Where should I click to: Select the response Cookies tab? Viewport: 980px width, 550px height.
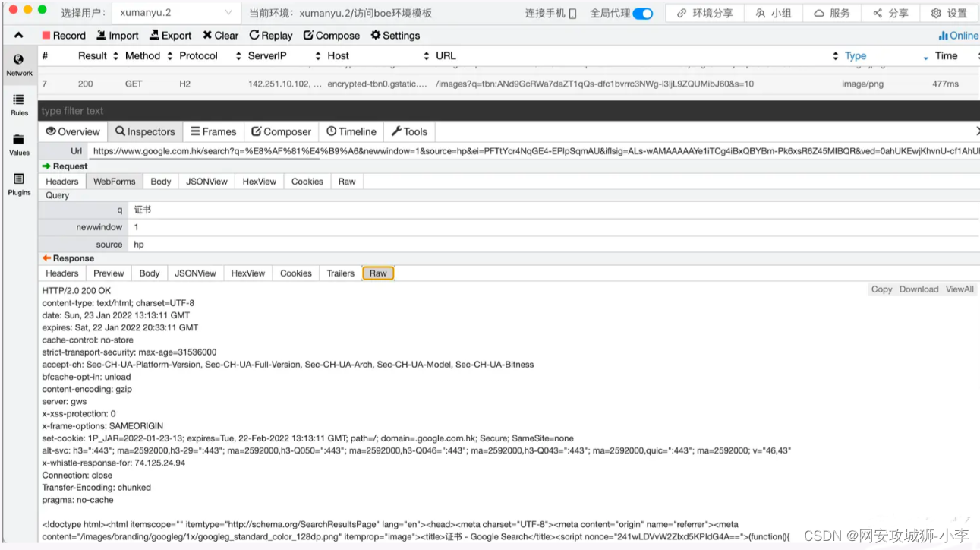[x=296, y=273]
